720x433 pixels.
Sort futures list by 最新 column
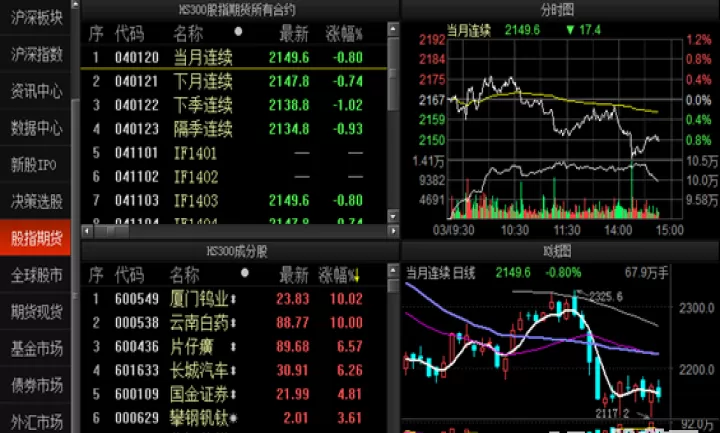click(294, 34)
